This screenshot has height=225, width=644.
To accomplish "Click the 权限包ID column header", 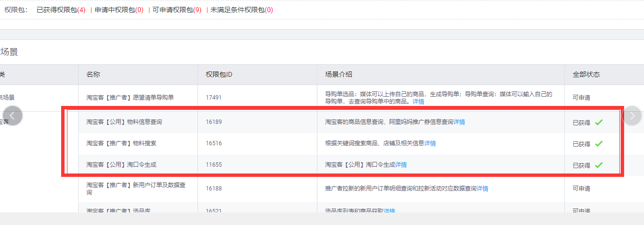I will [219, 74].
